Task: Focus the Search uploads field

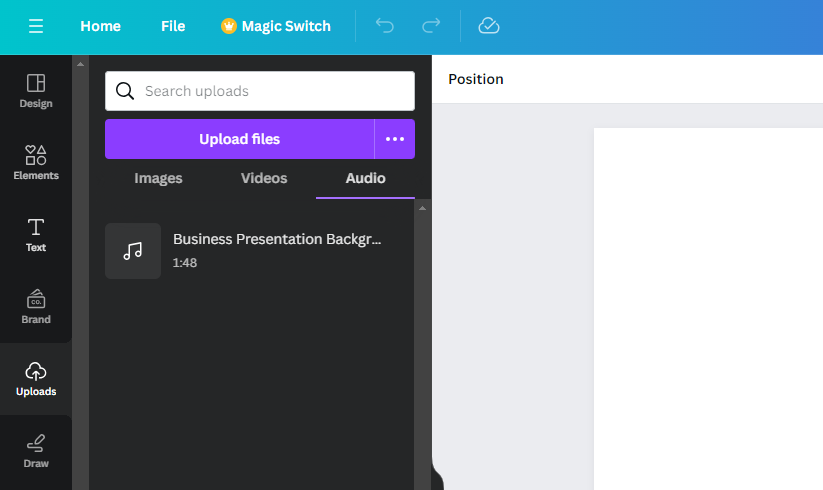Action: [x=260, y=91]
